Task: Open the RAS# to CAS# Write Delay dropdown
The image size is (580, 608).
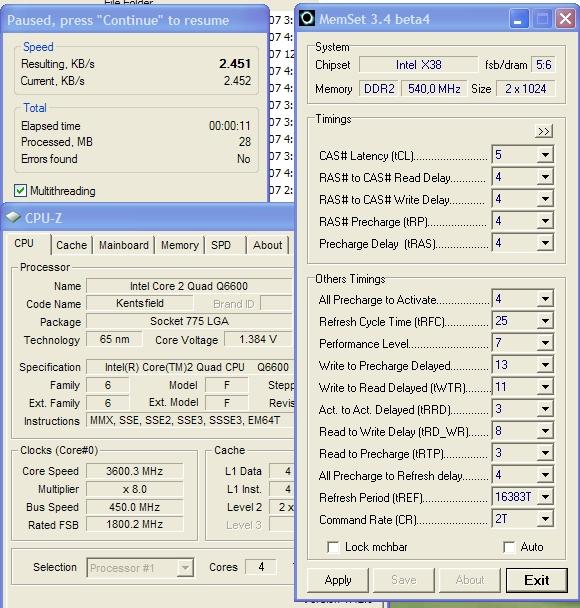Action: pyautogui.click(x=545, y=199)
